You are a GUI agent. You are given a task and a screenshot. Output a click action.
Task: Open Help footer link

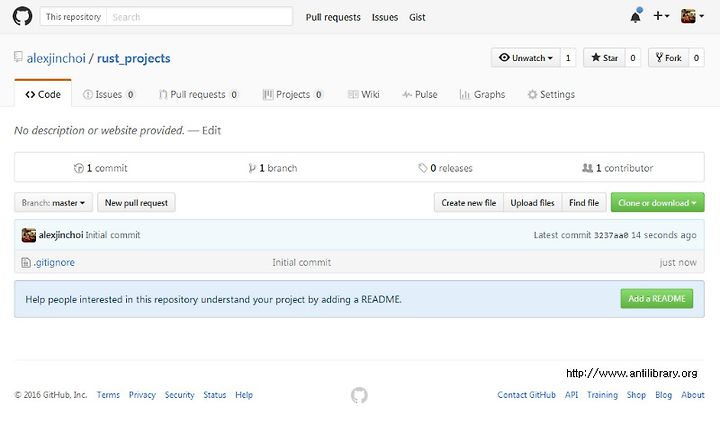(x=244, y=395)
